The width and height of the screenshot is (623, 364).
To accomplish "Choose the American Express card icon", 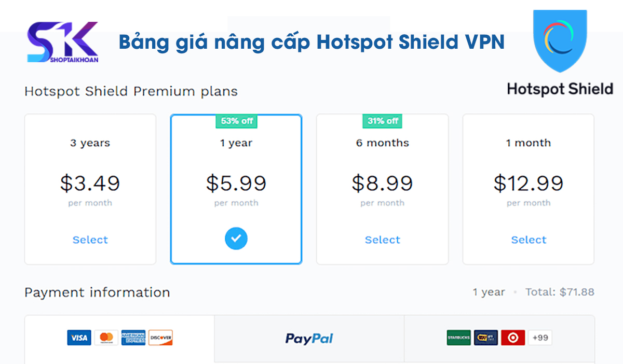I will click(x=133, y=338).
